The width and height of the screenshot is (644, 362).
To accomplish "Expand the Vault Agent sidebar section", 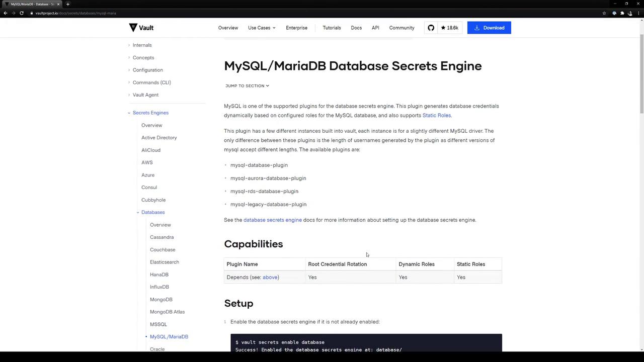I will pyautogui.click(x=145, y=95).
